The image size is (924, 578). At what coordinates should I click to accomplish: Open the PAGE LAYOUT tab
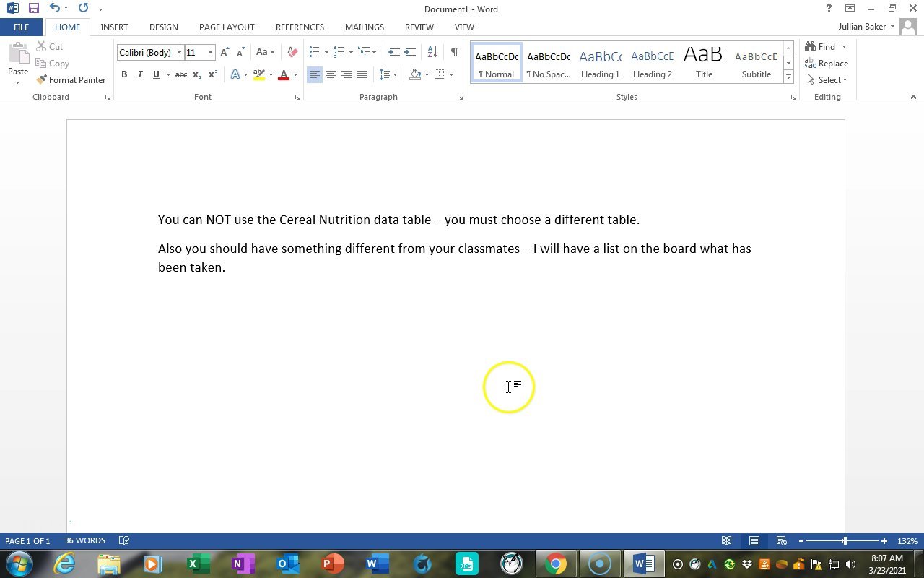(227, 27)
